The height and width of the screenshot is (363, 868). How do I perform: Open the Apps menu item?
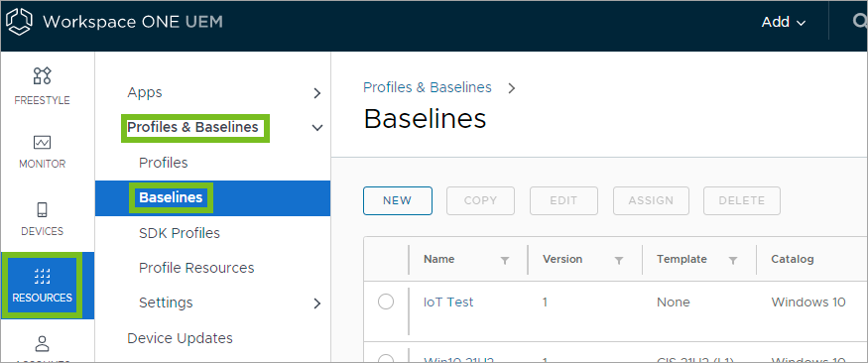point(145,92)
